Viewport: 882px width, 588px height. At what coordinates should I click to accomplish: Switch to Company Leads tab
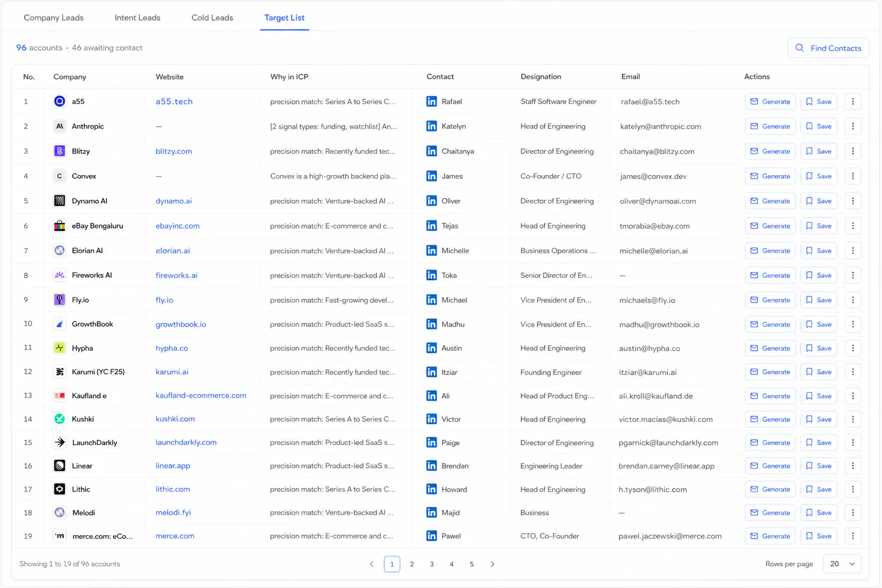tap(53, 18)
